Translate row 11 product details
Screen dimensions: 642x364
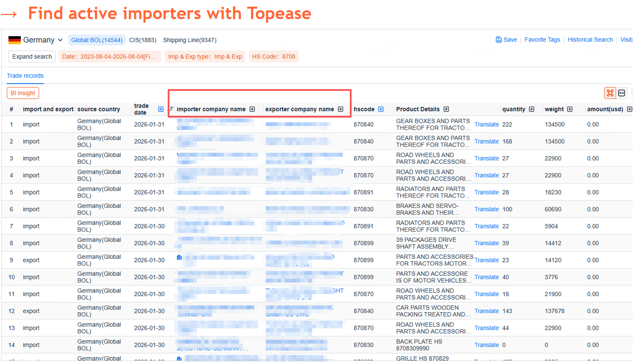click(x=486, y=294)
